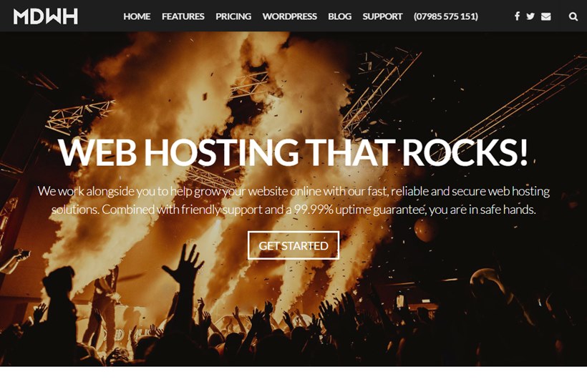Click the phone number (07985 575 151)
This screenshot has width=587, height=392.
(x=445, y=16)
